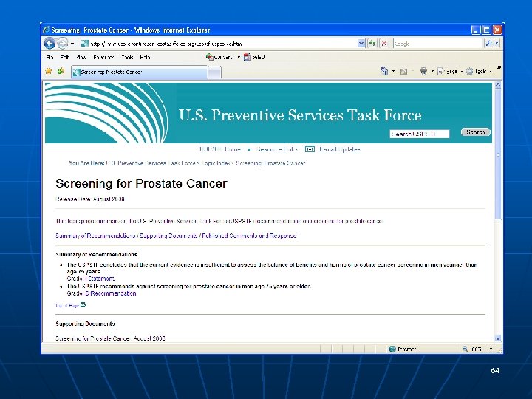Click the Home icon in command bar

(384, 71)
